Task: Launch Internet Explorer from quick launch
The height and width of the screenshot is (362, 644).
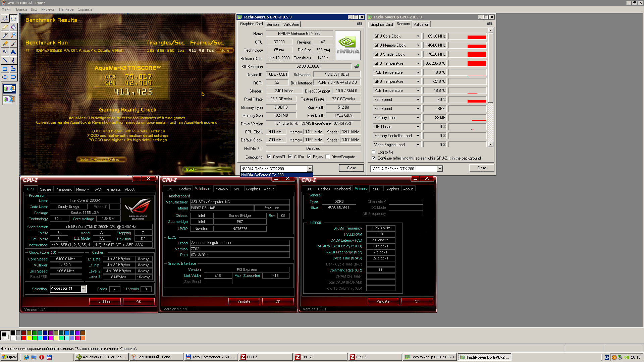Action: [x=26, y=357]
